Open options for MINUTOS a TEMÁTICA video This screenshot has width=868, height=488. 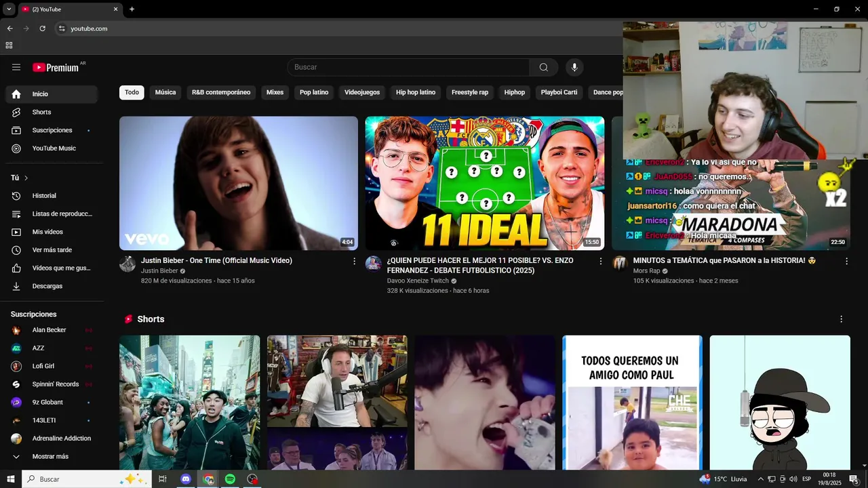(846, 261)
